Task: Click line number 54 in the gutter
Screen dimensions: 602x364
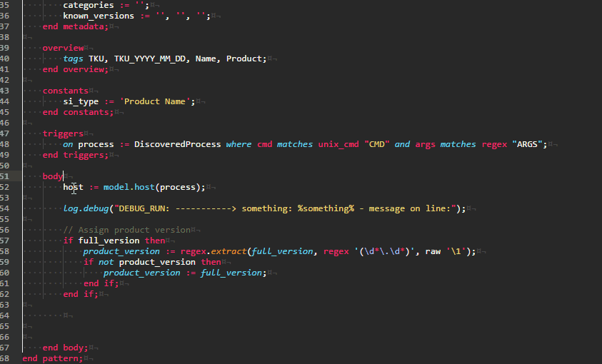Action: click(x=4, y=208)
